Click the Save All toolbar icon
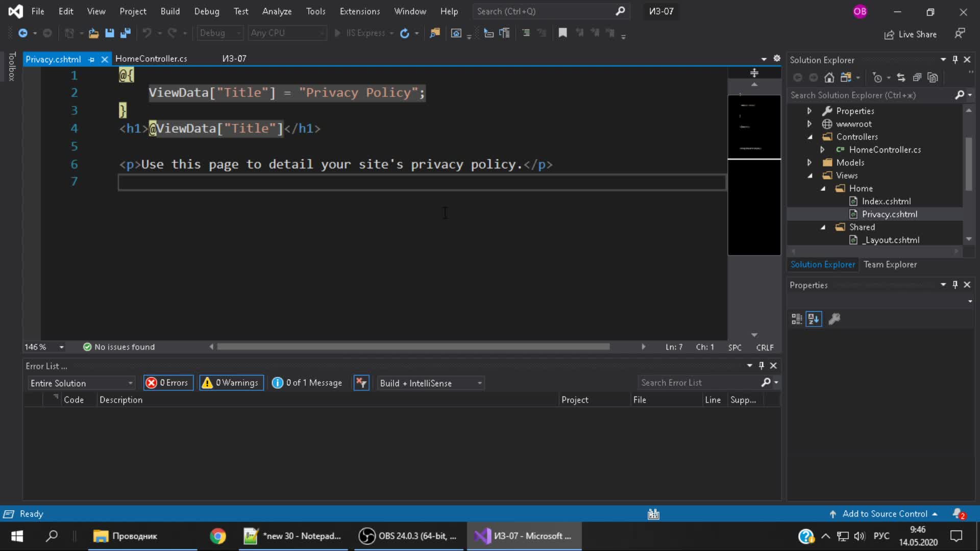The height and width of the screenshot is (551, 980). tap(125, 33)
